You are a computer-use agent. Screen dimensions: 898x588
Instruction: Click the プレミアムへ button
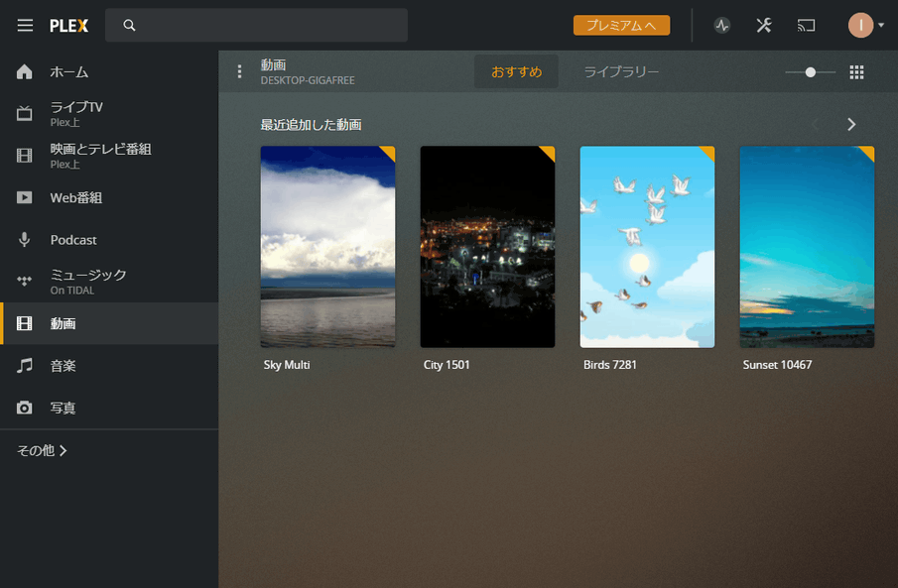point(621,25)
